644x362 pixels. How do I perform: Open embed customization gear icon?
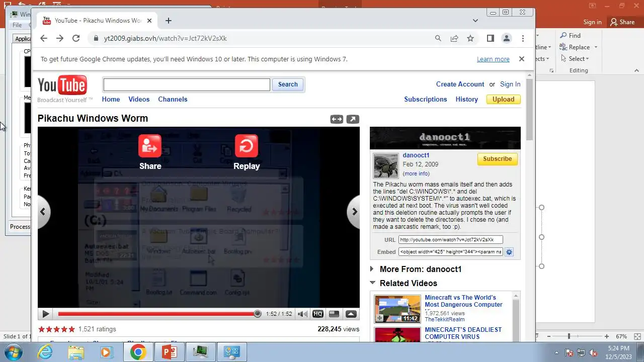pos(509,252)
